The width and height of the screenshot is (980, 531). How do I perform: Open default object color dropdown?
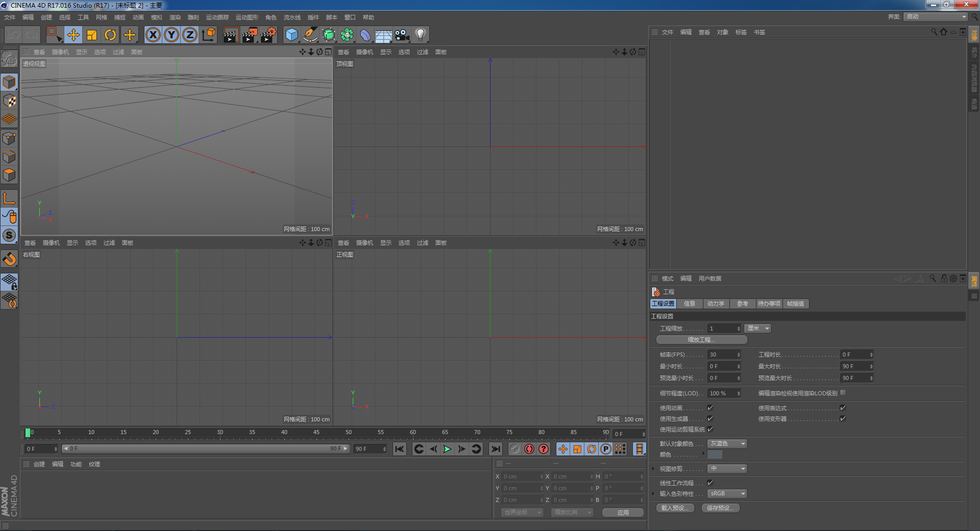pyautogui.click(x=727, y=444)
